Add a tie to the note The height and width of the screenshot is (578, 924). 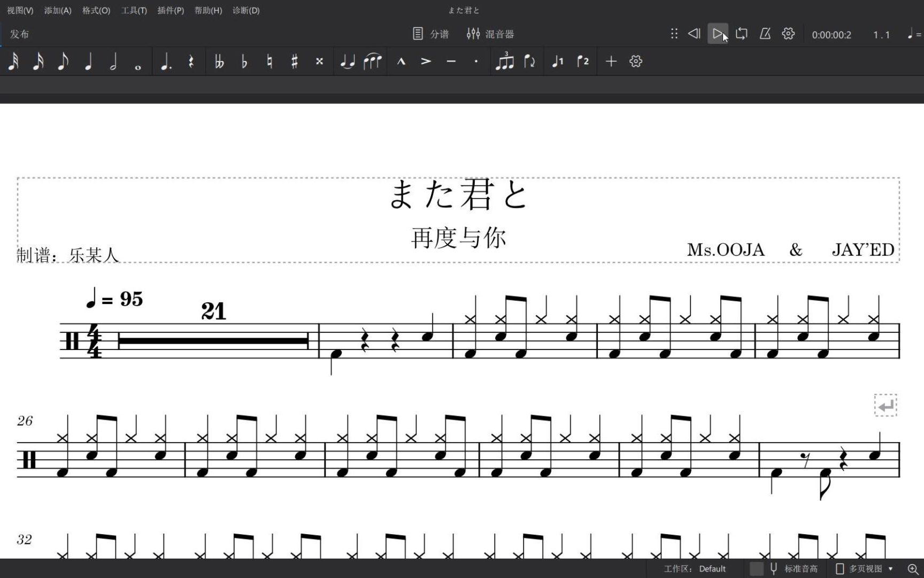click(x=348, y=62)
